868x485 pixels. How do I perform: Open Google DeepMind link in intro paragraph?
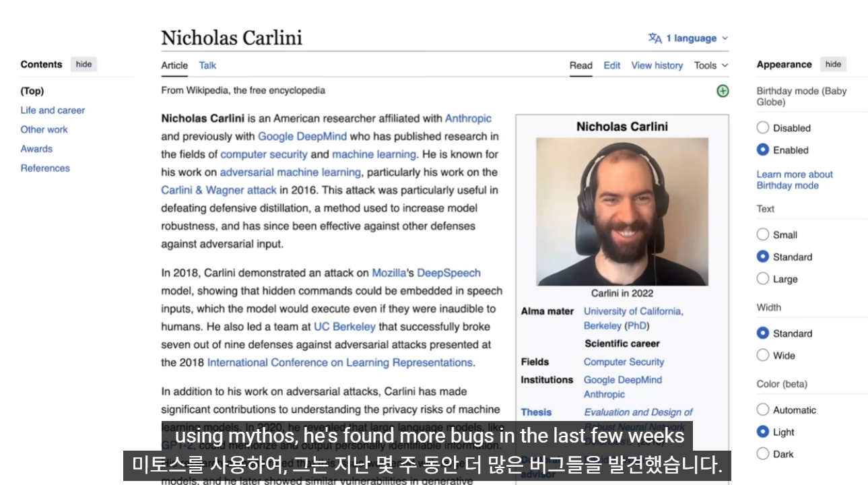[x=302, y=136]
